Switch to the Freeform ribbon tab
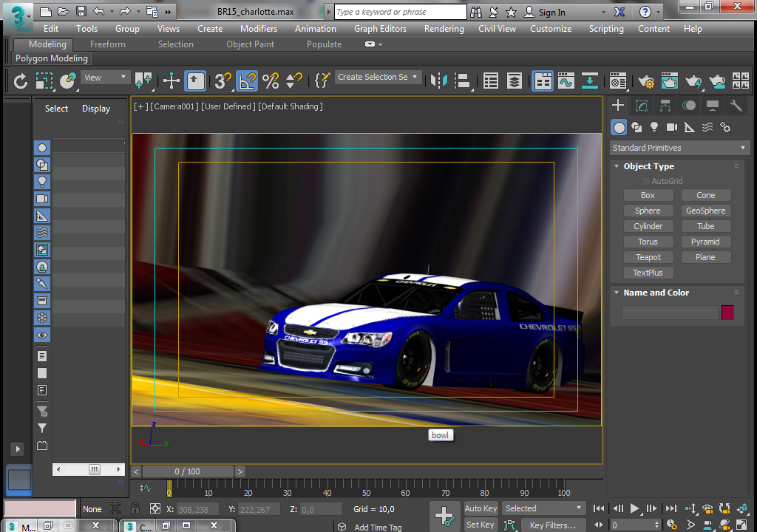Viewport: 757px width, 532px height. (x=108, y=44)
